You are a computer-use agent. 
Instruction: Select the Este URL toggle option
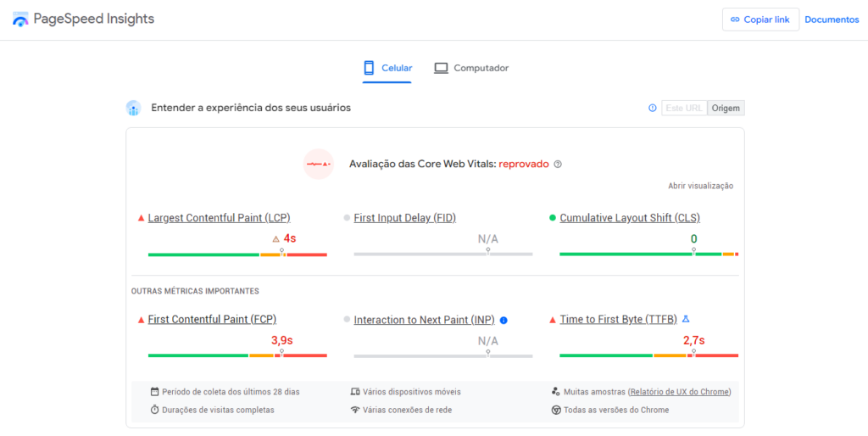click(x=684, y=108)
